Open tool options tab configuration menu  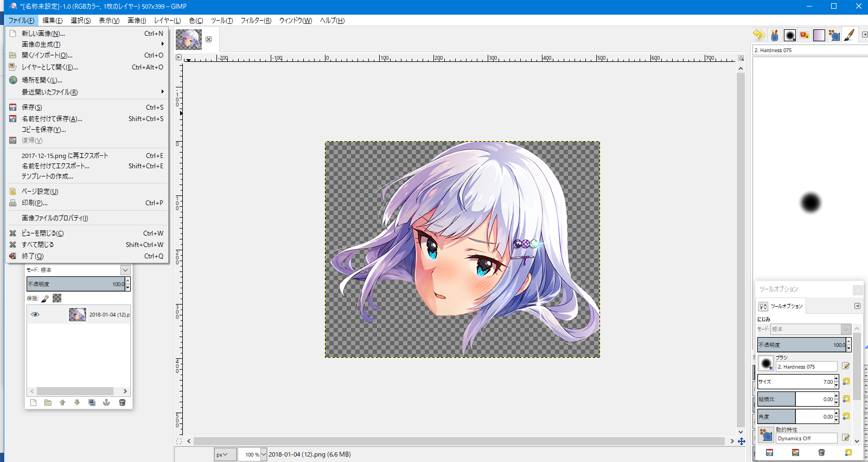[857, 306]
